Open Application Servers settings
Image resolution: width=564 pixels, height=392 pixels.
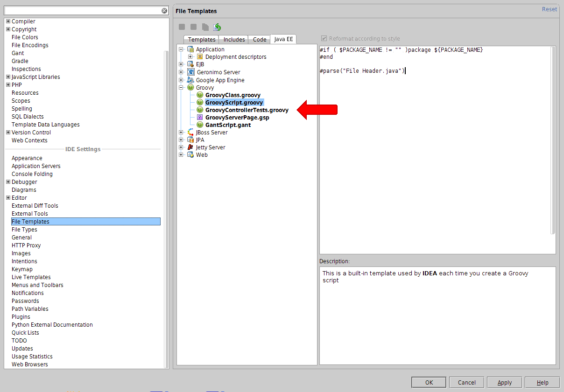click(36, 166)
